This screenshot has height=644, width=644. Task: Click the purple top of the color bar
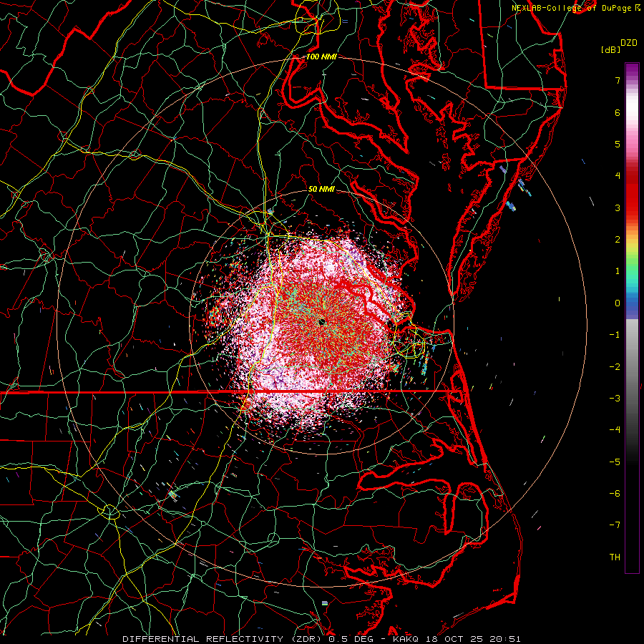coord(632,69)
